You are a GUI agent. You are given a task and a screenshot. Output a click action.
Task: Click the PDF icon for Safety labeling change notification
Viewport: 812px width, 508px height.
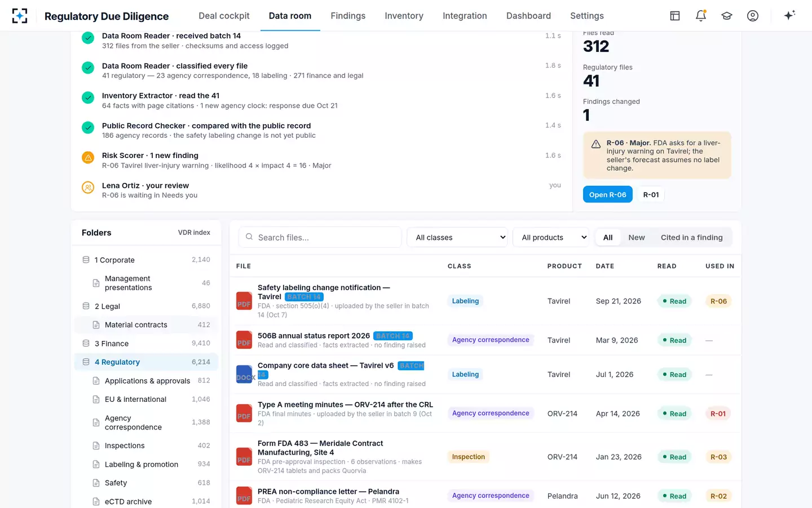point(244,301)
